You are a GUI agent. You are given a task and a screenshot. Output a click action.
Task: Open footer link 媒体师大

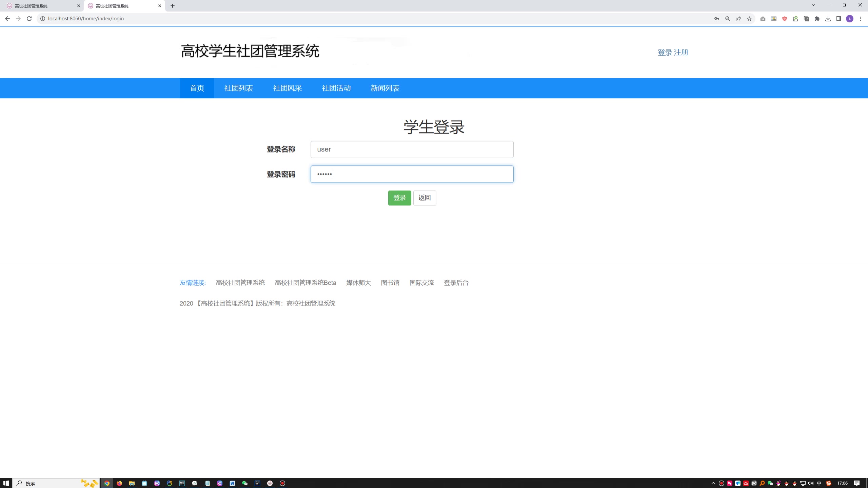click(359, 283)
